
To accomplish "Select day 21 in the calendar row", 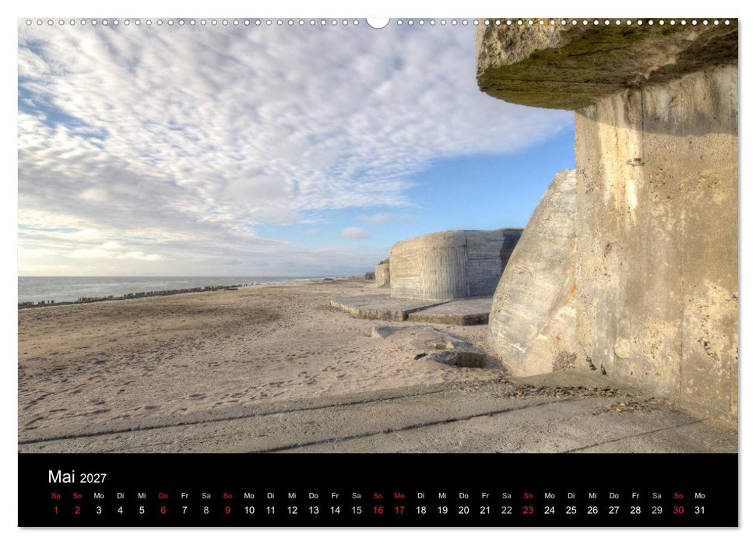I will coord(485,510).
